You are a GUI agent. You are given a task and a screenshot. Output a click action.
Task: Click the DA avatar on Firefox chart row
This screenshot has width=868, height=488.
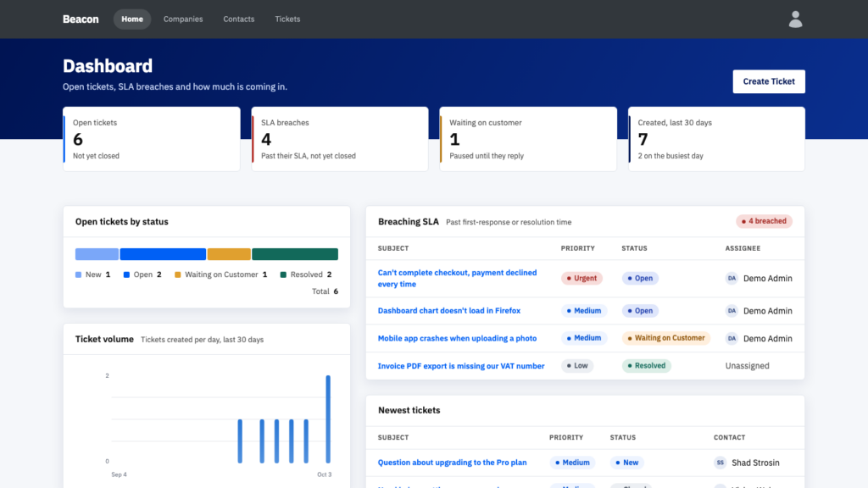tap(732, 311)
